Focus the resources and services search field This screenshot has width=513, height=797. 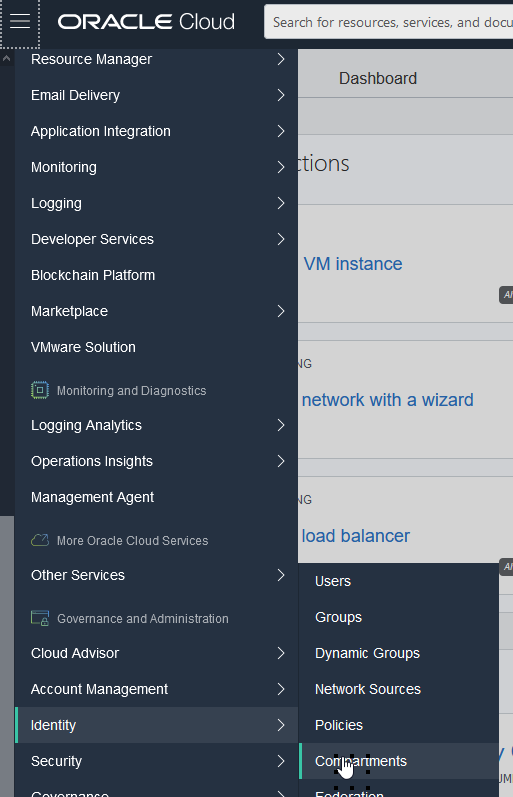click(x=388, y=22)
